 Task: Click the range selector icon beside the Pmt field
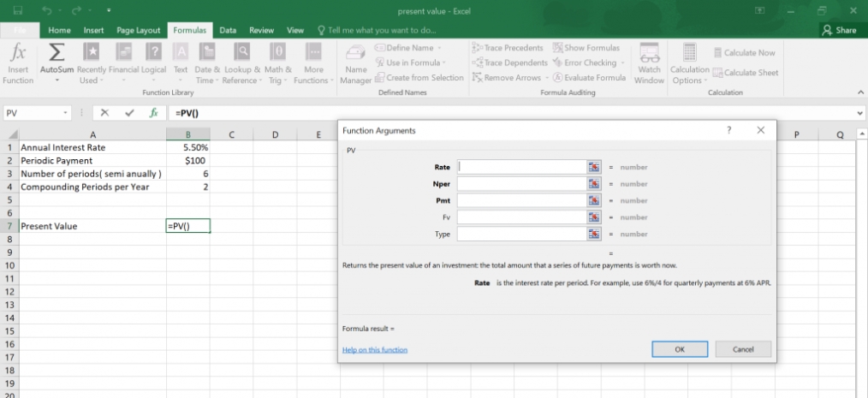tap(594, 200)
